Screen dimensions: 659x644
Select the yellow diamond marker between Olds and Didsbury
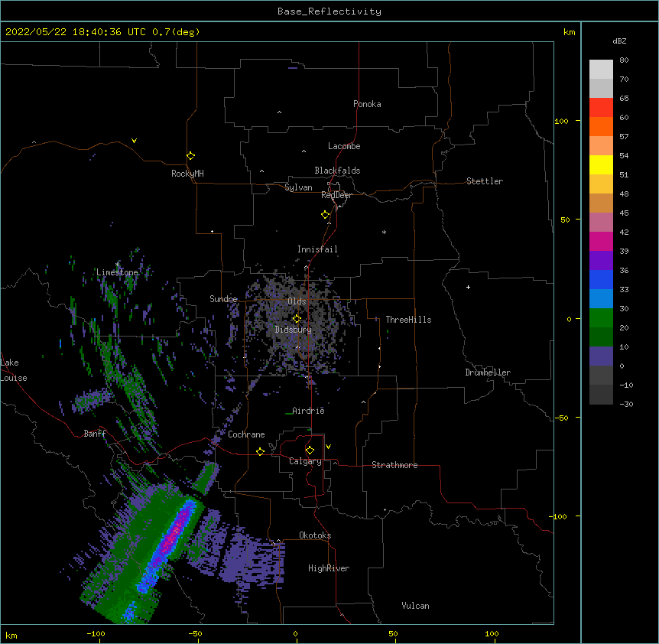pos(297,319)
